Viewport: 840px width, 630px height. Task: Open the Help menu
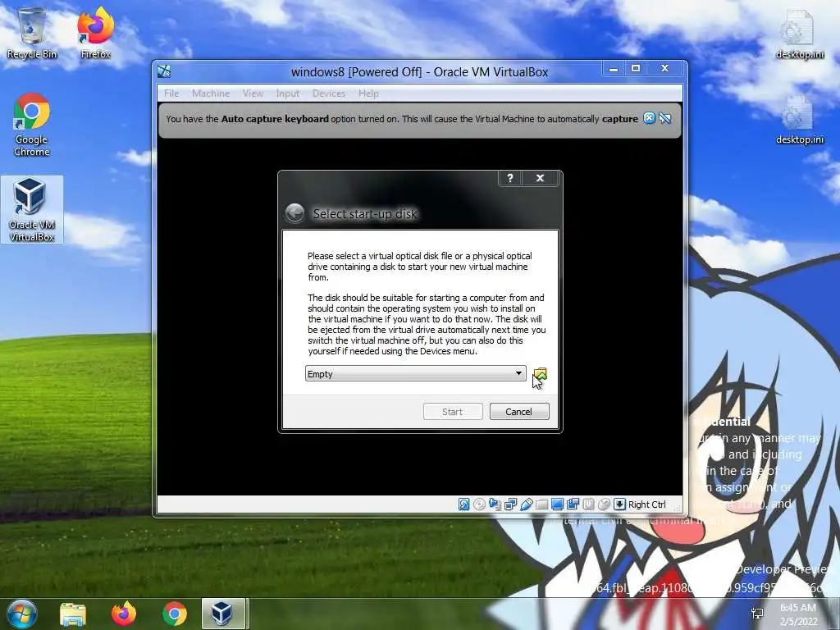[x=368, y=94]
